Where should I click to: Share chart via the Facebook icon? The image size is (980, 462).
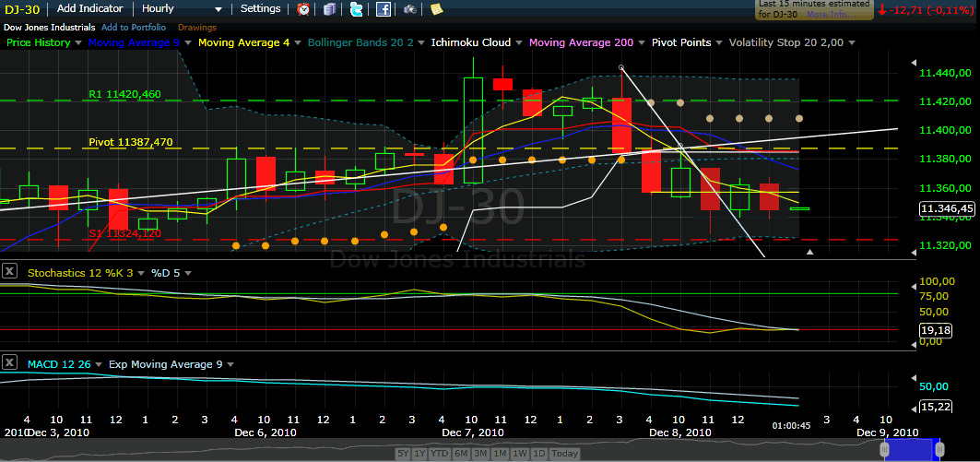click(x=384, y=8)
